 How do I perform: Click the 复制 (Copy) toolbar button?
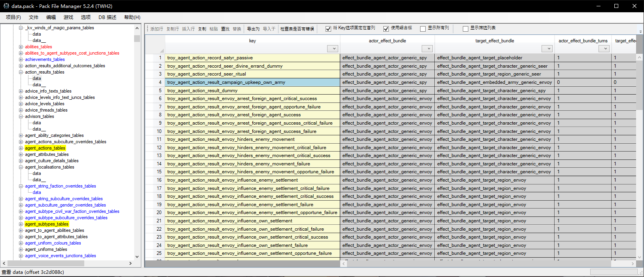coord(202,29)
